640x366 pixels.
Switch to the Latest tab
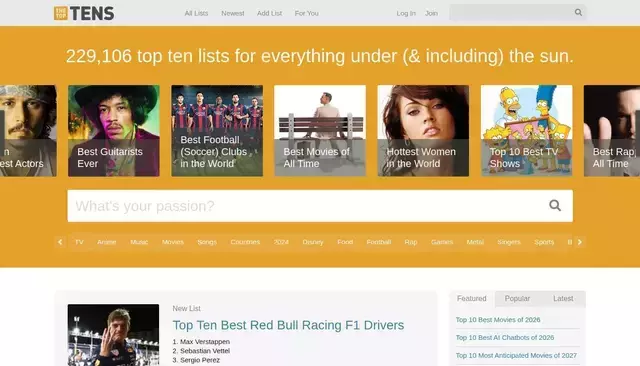coord(563,299)
